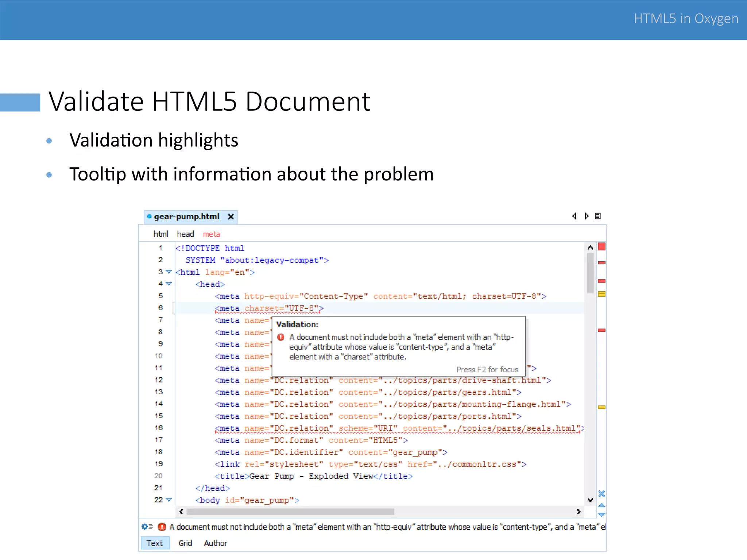
Task: Click the closing </head> tag on line 21
Action: 212,488
